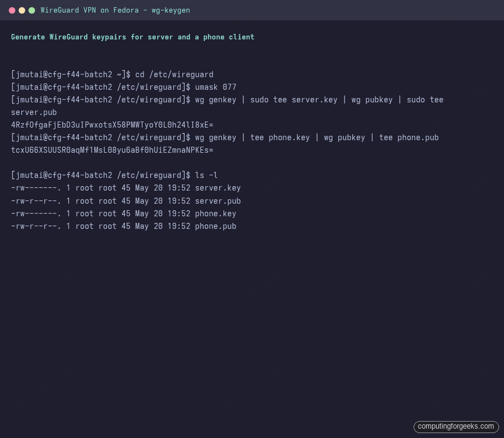Click the 'sudo tee server.key' command line
Screen dimensions: 504x438
[x=227, y=100]
